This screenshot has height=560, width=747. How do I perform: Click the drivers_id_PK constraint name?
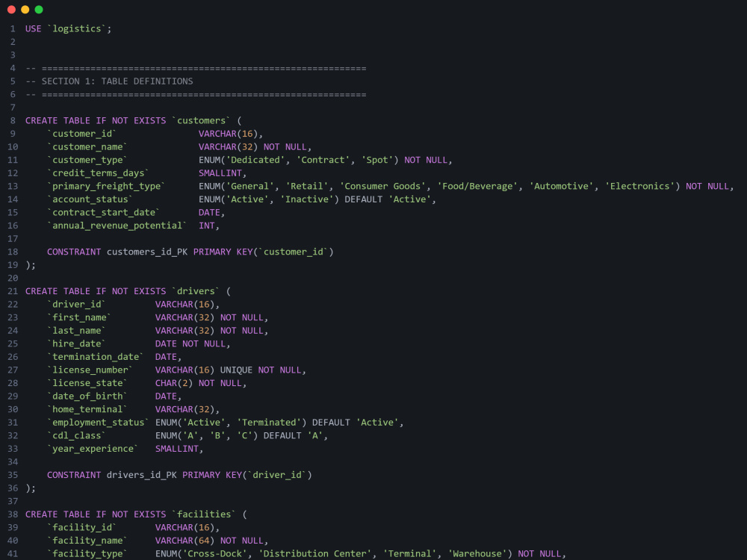coord(141,475)
